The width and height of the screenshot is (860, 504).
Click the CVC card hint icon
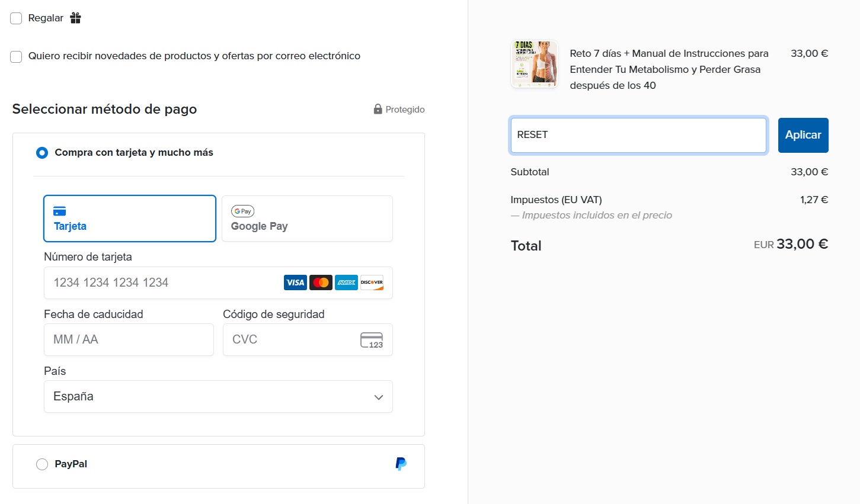click(372, 340)
